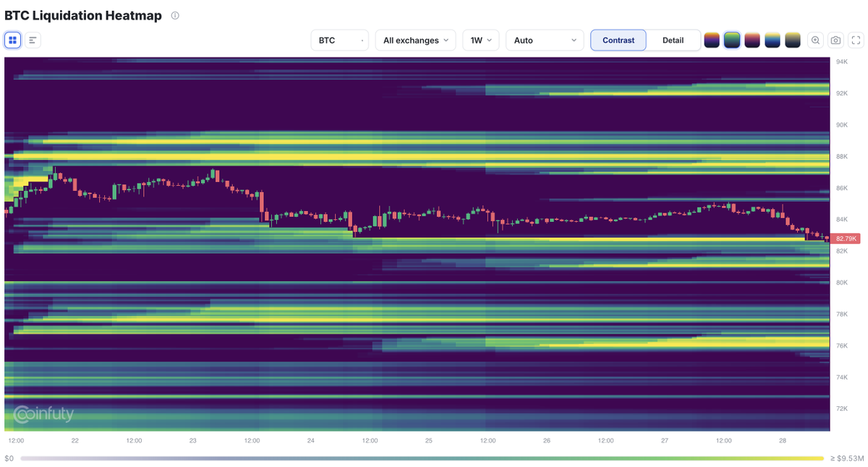Click the 72K price axis label
This screenshot has width=868, height=467.
(842, 408)
